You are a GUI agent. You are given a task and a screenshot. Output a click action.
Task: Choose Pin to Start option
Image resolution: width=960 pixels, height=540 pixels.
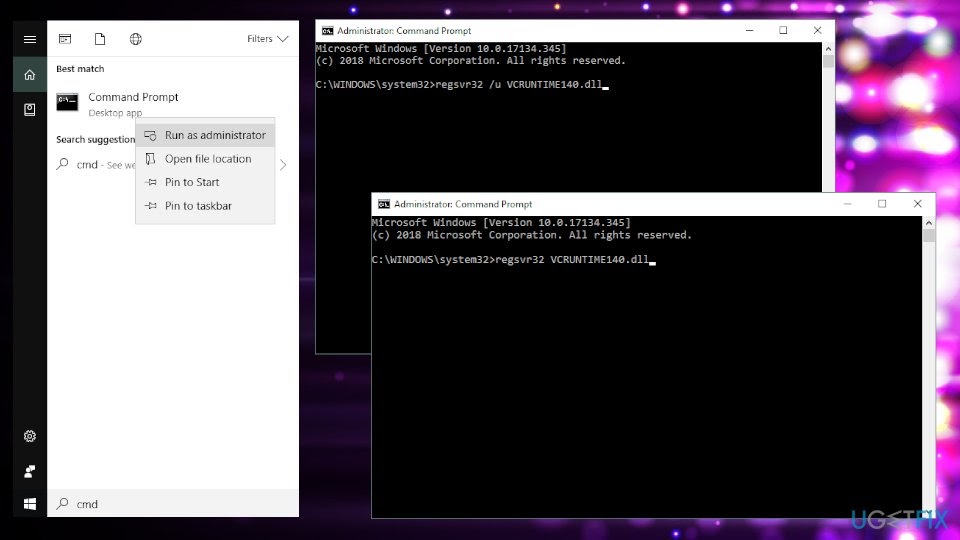[x=191, y=182]
